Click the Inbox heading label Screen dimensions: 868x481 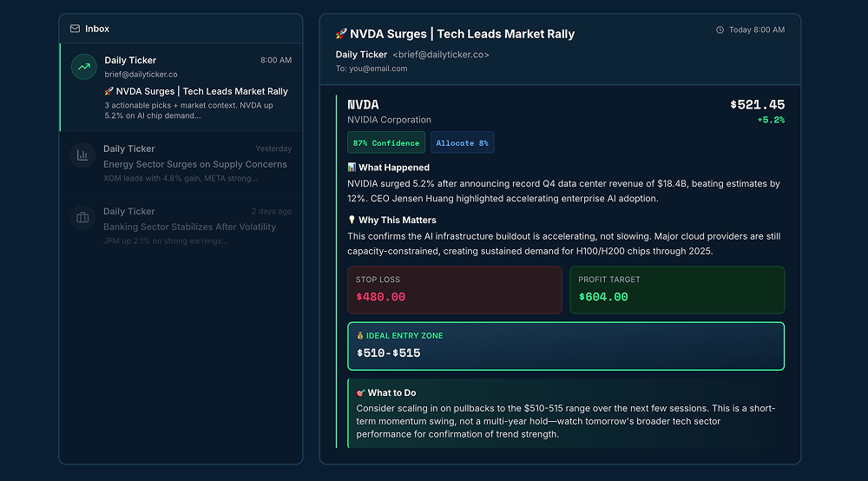click(x=97, y=29)
